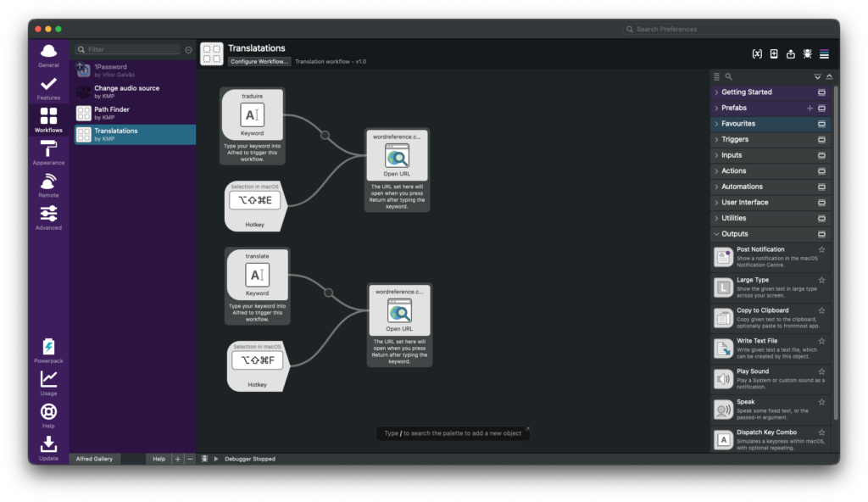Expand the User Interface section

[770, 202]
